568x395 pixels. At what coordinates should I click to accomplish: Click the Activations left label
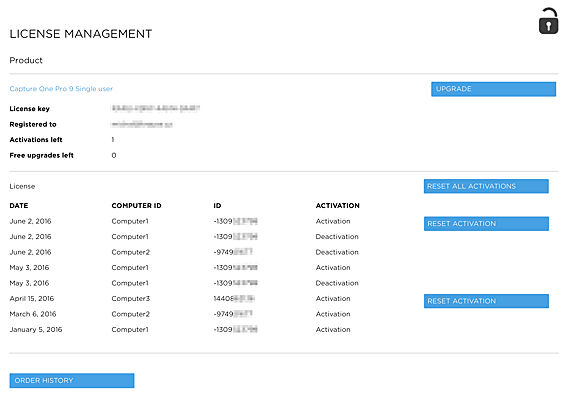[36, 140]
